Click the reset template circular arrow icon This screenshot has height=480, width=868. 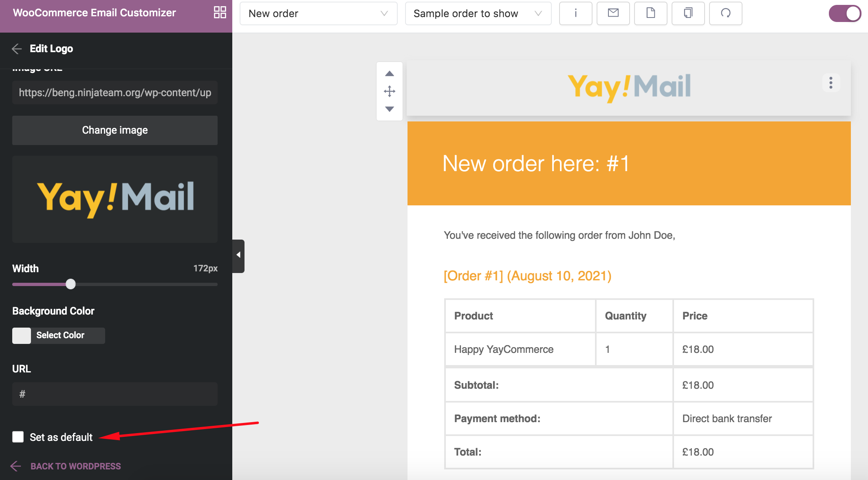[725, 13]
